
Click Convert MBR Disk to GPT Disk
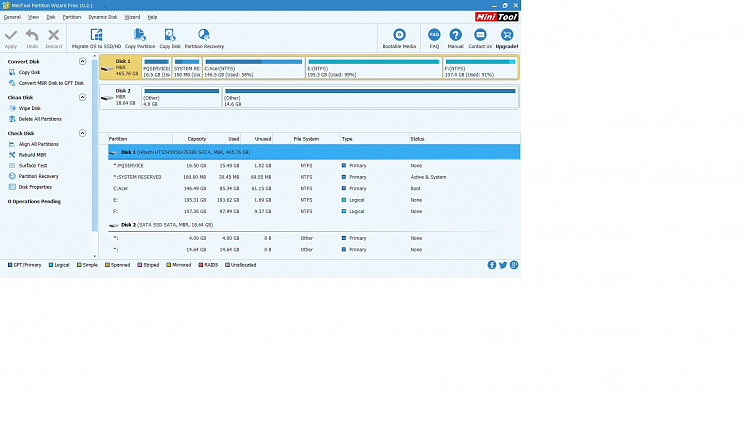coord(51,83)
